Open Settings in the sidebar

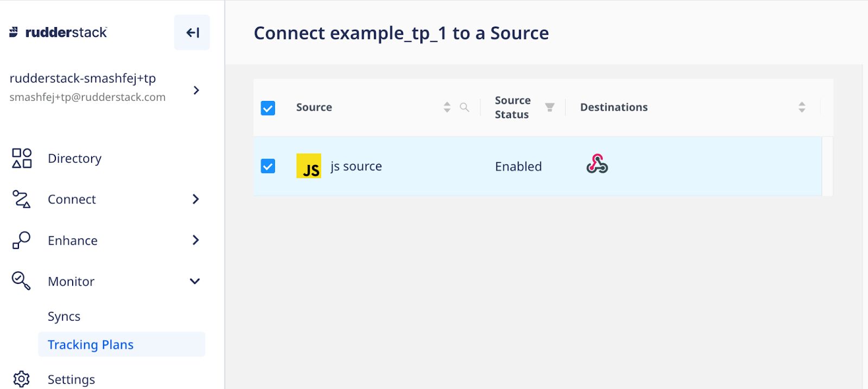pyautogui.click(x=71, y=379)
